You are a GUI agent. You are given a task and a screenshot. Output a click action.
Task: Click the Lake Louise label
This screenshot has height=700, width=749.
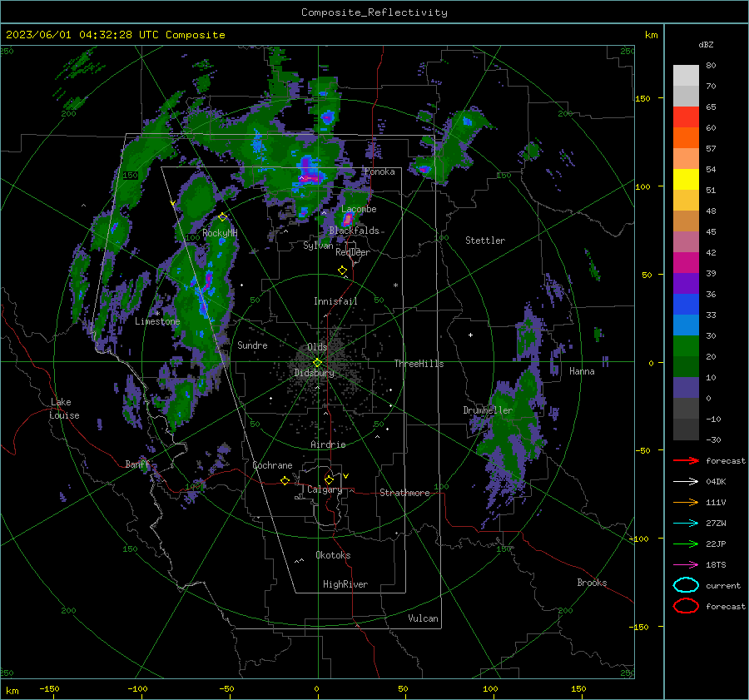point(64,409)
